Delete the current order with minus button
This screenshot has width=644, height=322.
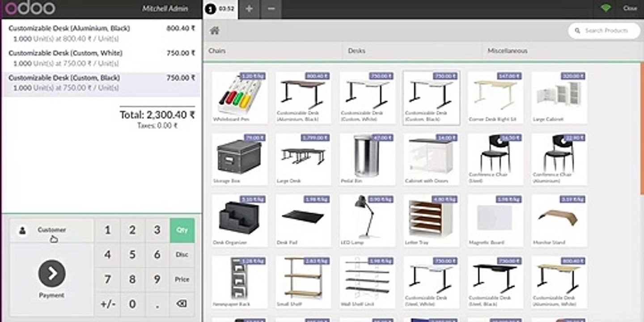[x=271, y=9]
